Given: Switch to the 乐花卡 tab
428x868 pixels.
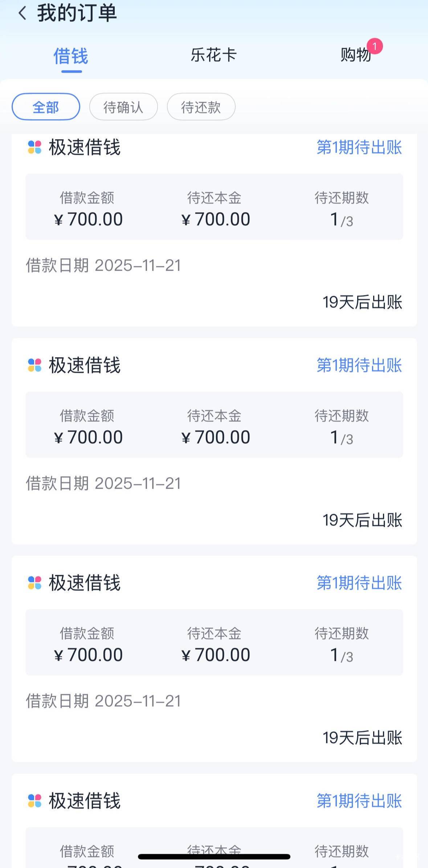Looking at the screenshot, I should pos(213,56).
